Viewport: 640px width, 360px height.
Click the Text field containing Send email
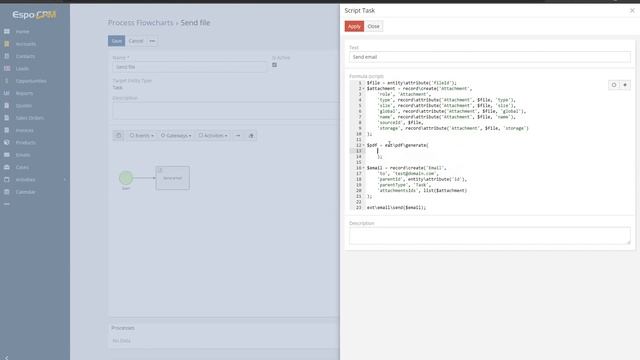(490, 57)
